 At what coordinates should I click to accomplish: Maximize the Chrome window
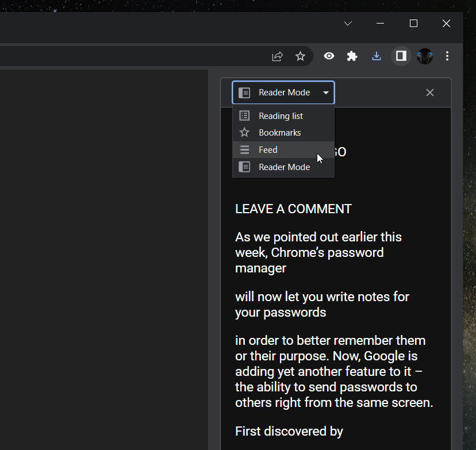[x=413, y=24]
